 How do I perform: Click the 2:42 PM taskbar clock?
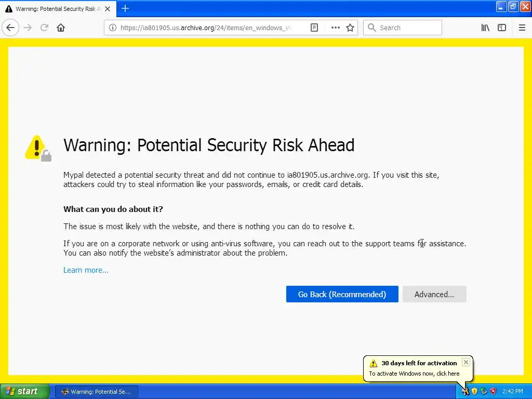click(x=513, y=392)
